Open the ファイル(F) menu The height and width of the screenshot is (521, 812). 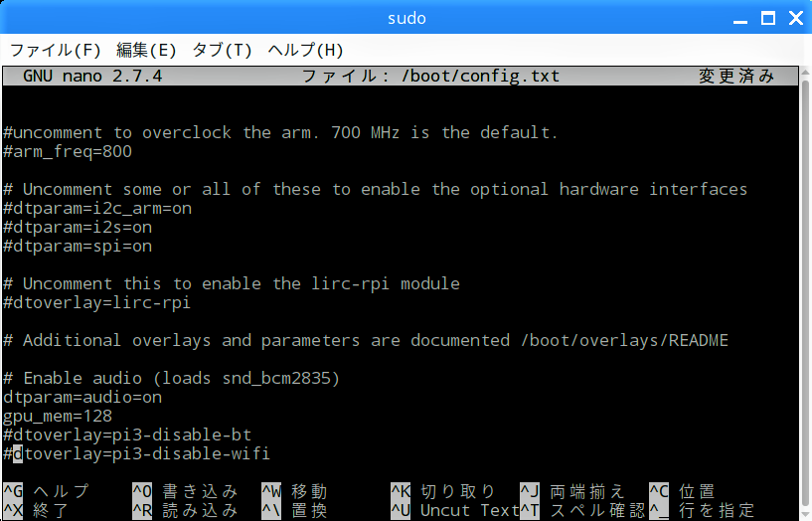[56, 51]
